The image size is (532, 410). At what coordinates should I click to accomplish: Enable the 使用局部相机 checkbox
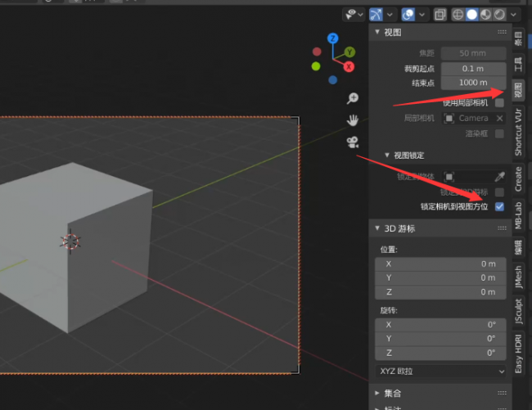click(499, 103)
